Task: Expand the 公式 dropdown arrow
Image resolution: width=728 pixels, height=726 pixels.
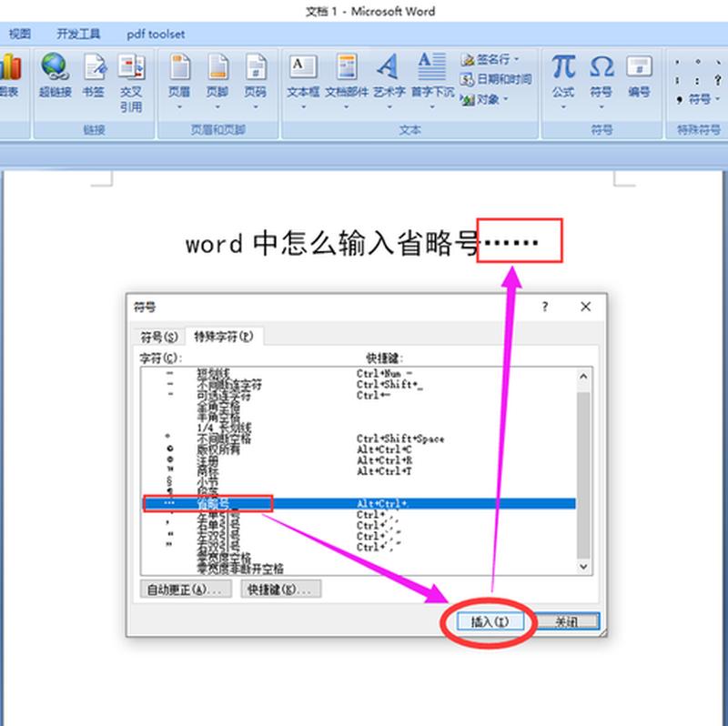Action: 563,107
